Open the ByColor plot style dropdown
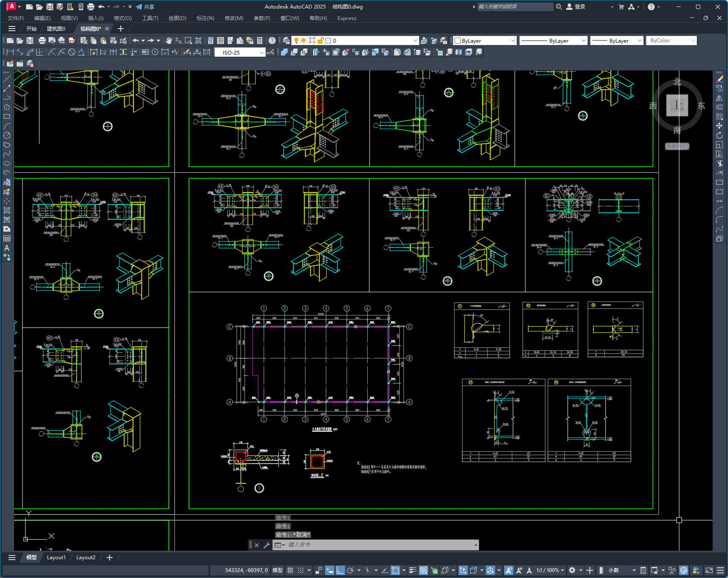The image size is (728, 578). coord(693,41)
